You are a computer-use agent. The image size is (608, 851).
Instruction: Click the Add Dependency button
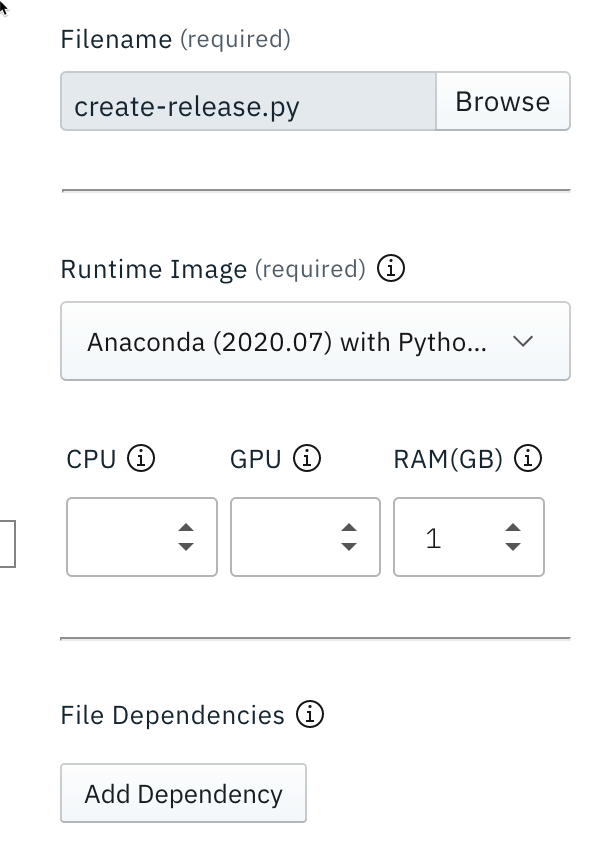[183, 792]
